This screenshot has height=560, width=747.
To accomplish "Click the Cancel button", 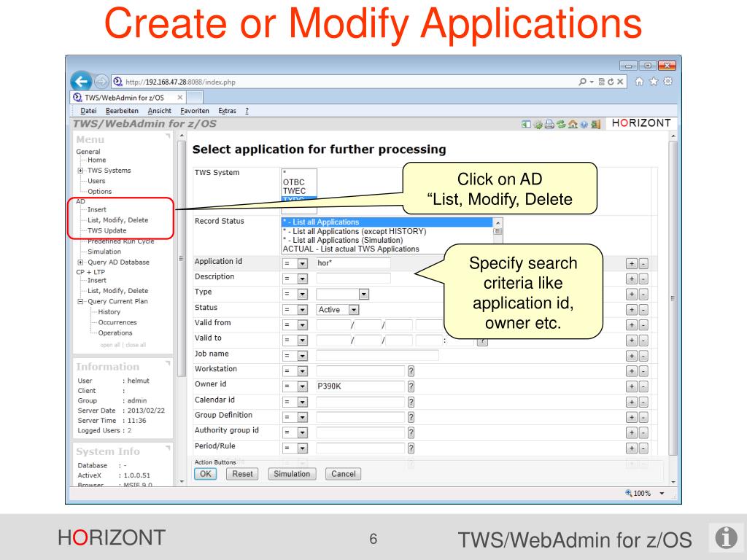I will click(344, 474).
